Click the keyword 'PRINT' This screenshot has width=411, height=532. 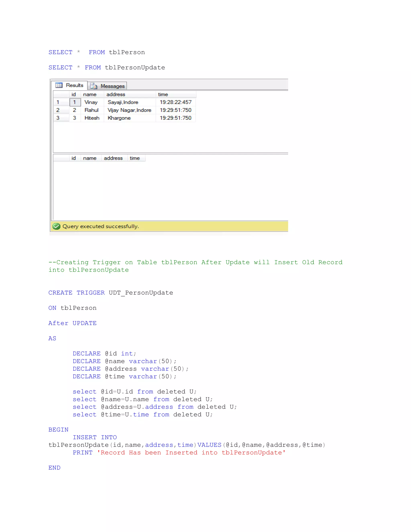click(82, 453)
